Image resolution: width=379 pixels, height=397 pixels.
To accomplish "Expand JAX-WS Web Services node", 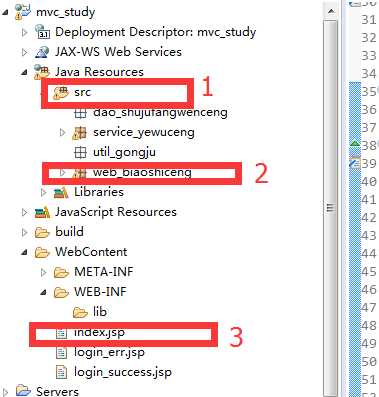I will pyautogui.click(x=24, y=52).
